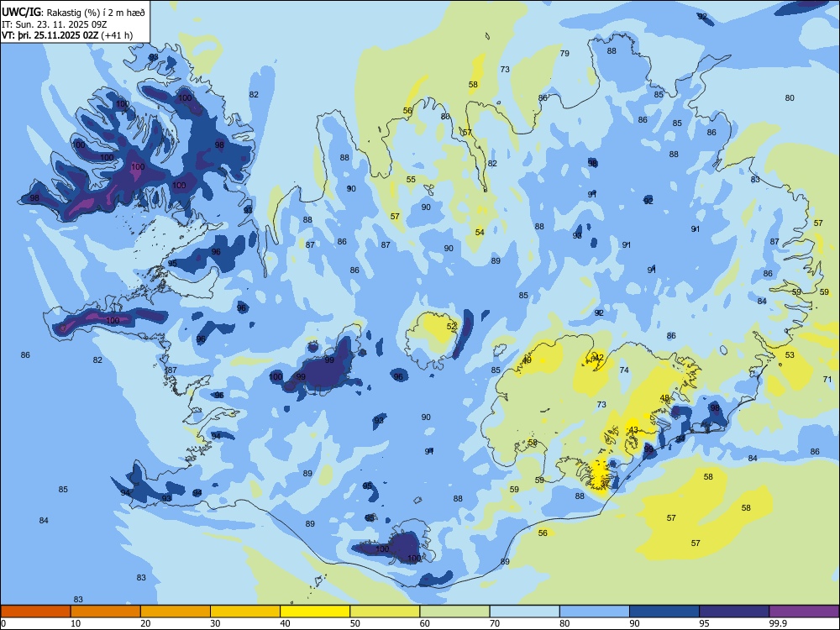The image size is (840, 630).
Task: Click the legend tick label '95'
Action: (704, 623)
